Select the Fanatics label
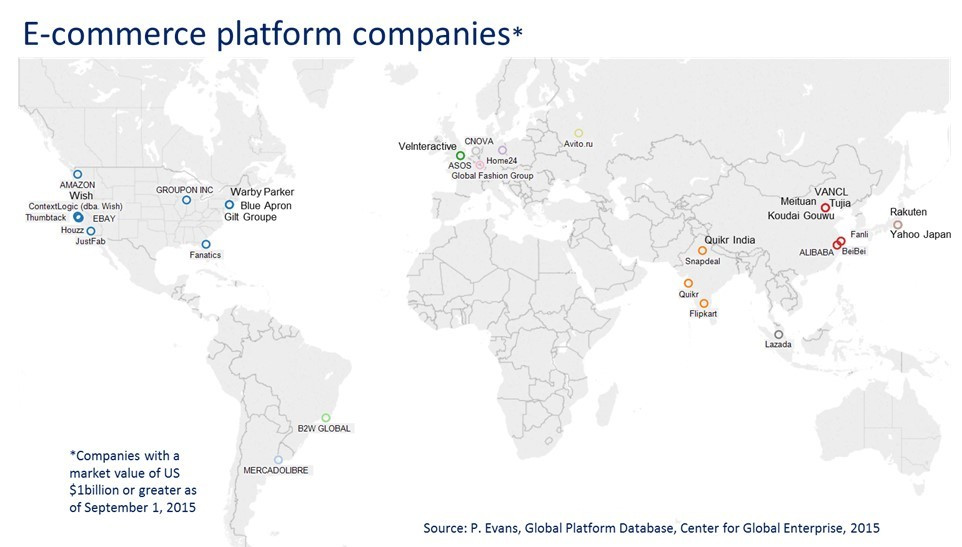The width and height of the screenshot is (962, 547). tap(205, 255)
